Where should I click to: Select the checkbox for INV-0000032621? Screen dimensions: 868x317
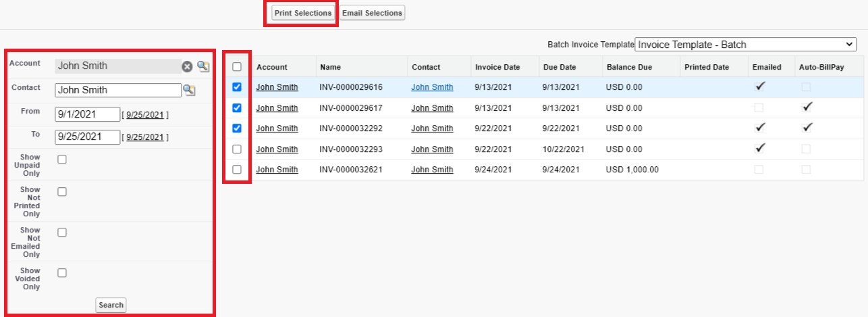[237, 170]
